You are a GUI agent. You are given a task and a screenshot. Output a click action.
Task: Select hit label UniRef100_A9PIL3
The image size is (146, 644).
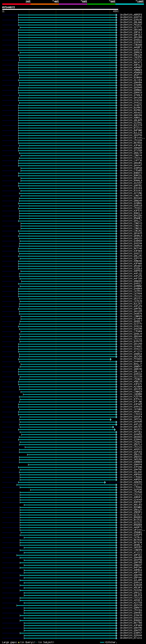coord(131,65)
